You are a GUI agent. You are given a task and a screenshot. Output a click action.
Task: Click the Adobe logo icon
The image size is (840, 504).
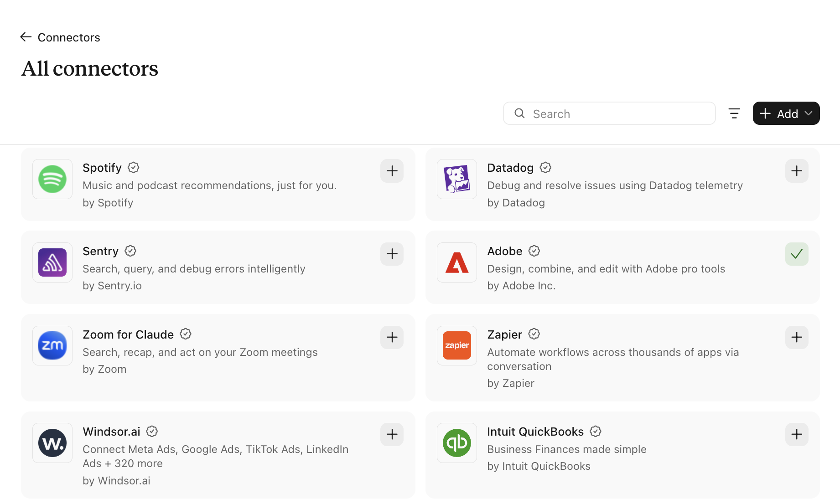click(x=457, y=262)
